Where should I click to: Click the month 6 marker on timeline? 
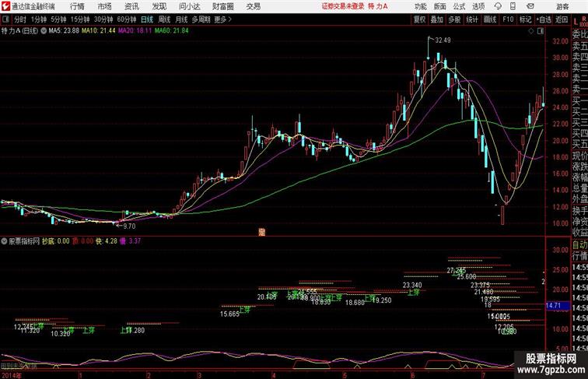pos(412,375)
